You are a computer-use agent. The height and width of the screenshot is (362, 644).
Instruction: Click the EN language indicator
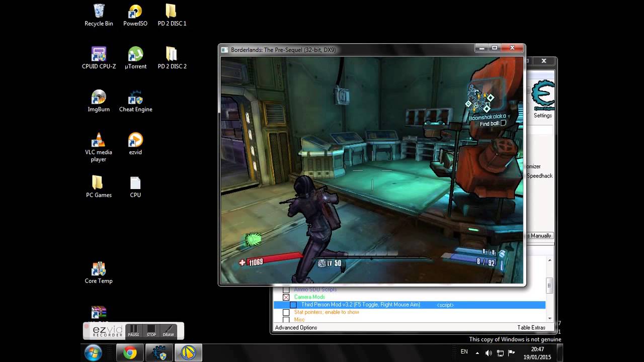pos(464,352)
